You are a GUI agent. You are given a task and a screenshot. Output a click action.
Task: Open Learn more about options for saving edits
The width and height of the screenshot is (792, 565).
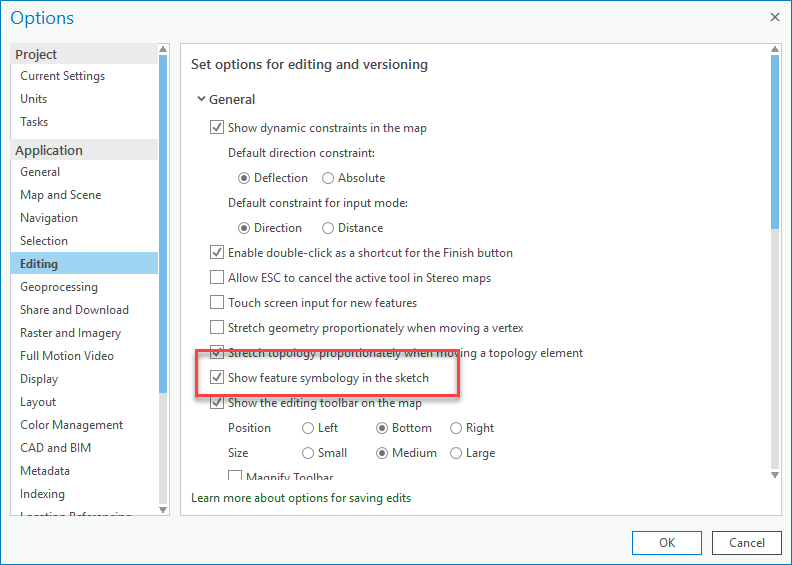pos(301,498)
